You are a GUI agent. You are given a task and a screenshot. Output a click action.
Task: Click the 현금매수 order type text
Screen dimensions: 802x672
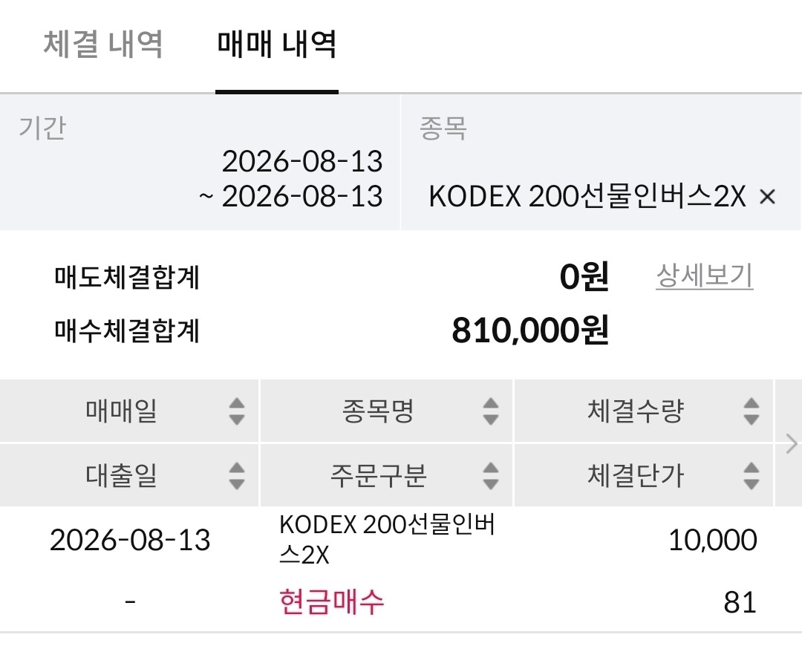[331, 602]
